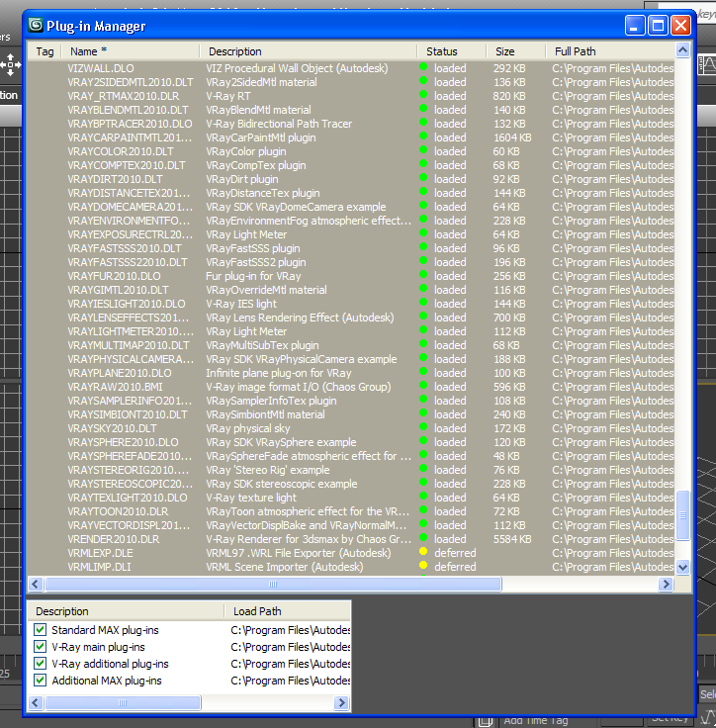The height and width of the screenshot is (728, 716).
Task: Click the plug-in list vertical scrollbar up arrow
Action: pos(682,50)
